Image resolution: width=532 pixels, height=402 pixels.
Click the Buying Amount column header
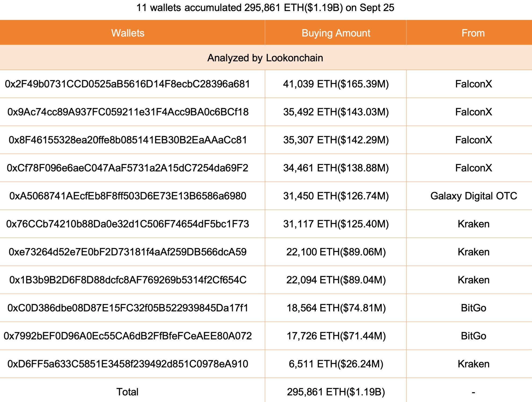click(336, 33)
